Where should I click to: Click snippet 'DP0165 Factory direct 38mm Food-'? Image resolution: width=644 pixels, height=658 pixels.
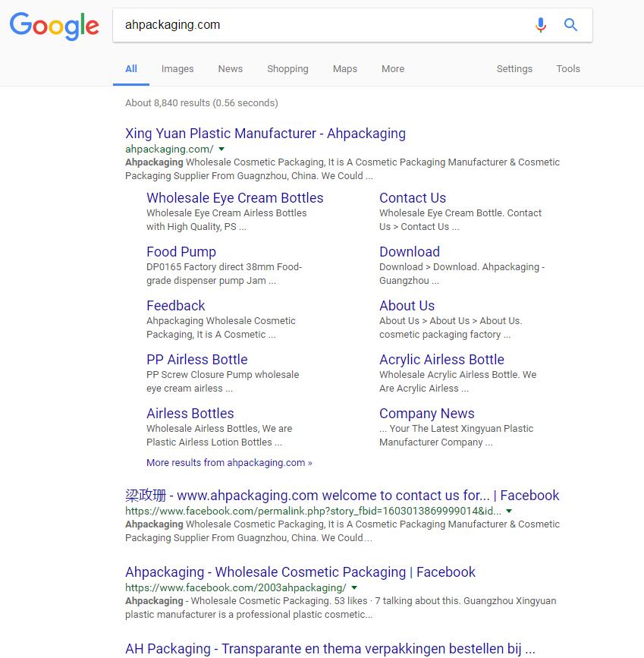[x=224, y=267]
